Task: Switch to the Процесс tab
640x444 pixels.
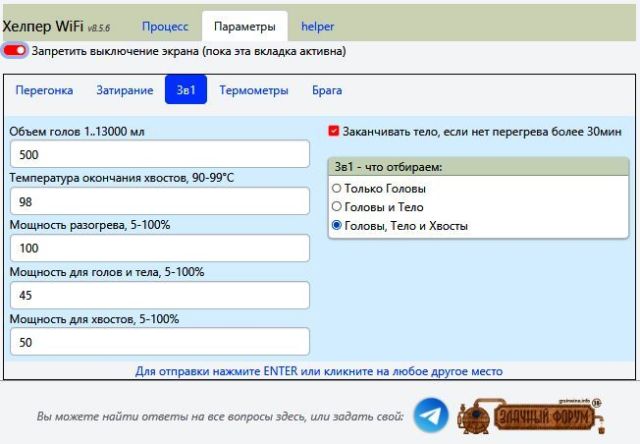Action: point(165,26)
